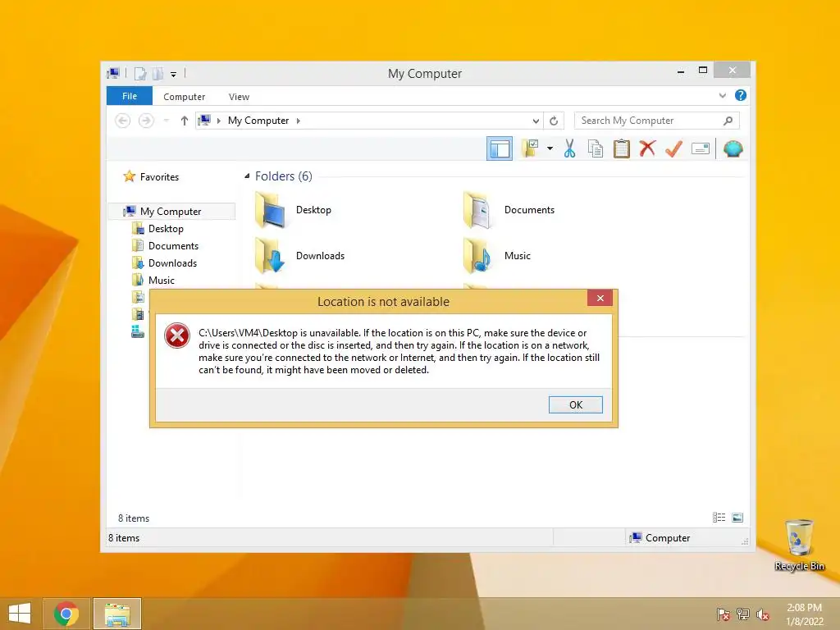Image resolution: width=840 pixels, height=630 pixels.
Task: Open Customize Quick Access Toolbar dropdown
Action: click(x=174, y=74)
